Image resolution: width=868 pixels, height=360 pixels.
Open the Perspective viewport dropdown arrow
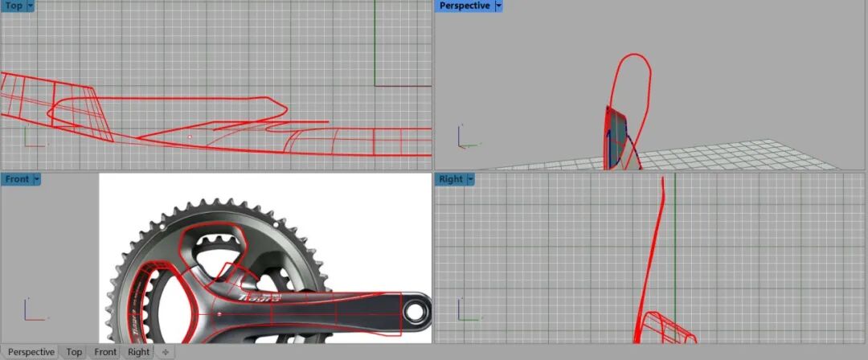[x=498, y=6]
